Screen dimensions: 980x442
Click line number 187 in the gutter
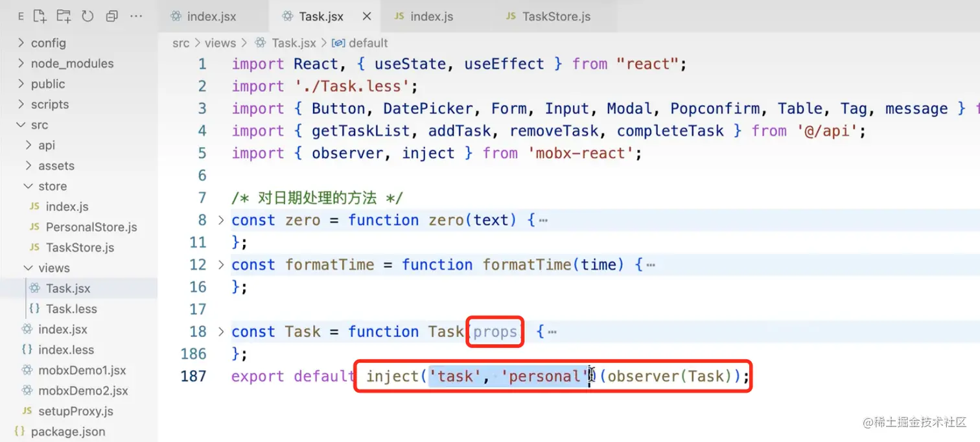tap(193, 376)
